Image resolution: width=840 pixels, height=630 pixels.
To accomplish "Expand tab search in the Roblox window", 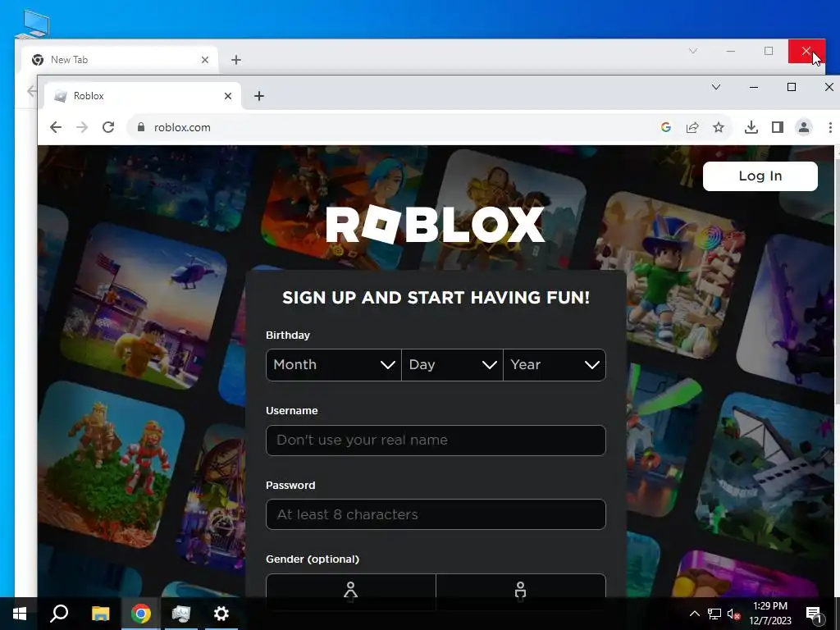I will (715, 87).
